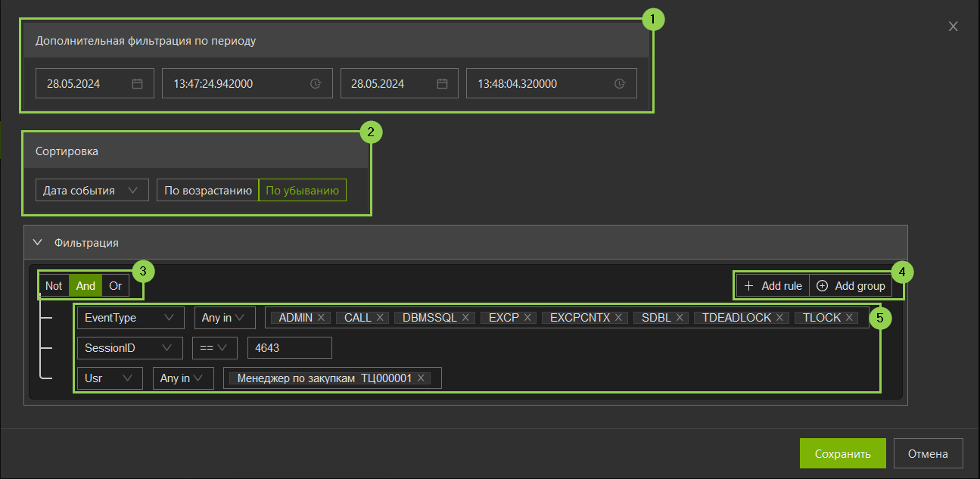The height and width of the screenshot is (479, 980).
Task: Remove the DBMSSQL event type tag
Action: 465,318
